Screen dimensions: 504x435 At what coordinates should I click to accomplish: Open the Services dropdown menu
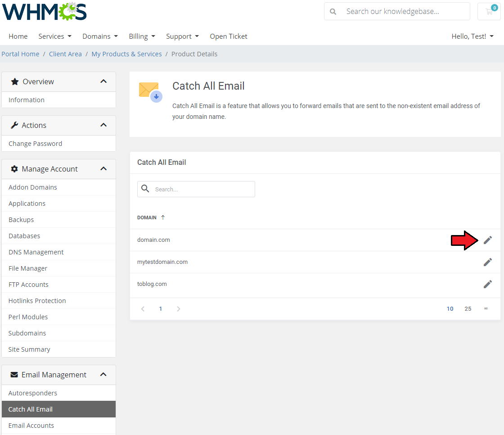pos(55,36)
